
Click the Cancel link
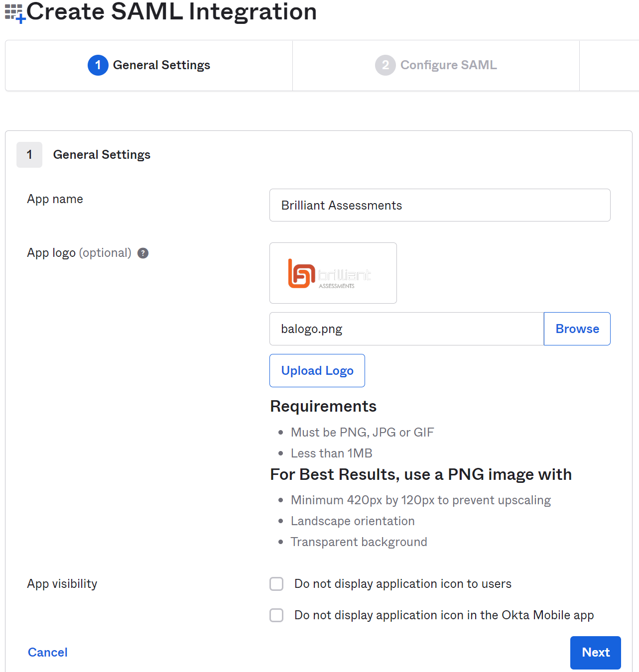pyautogui.click(x=47, y=653)
